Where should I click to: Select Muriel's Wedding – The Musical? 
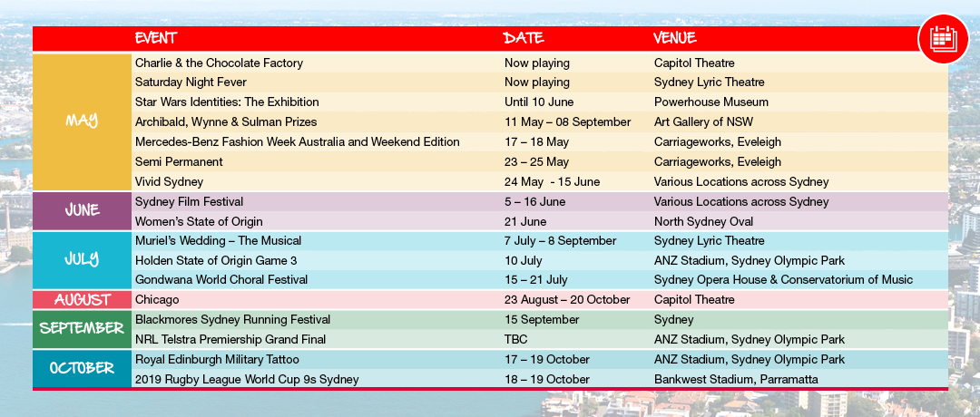[218, 240]
